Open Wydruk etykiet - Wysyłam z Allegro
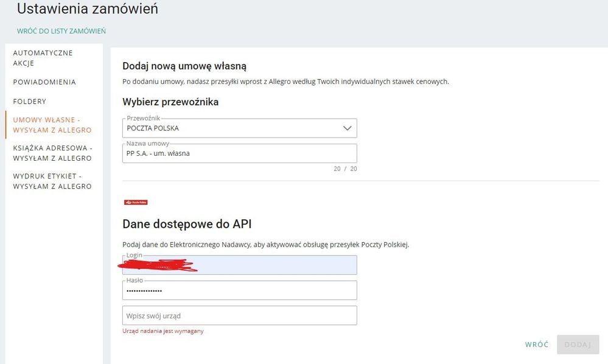 click(52, 181)
